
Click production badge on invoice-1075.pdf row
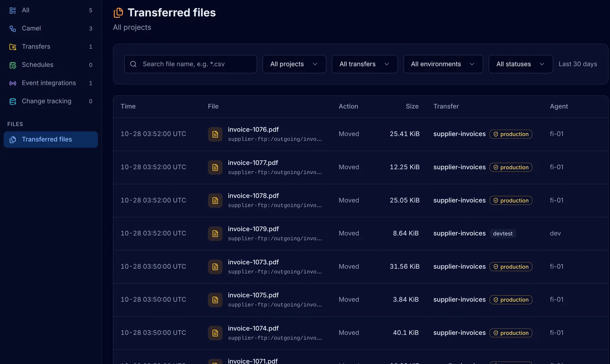[x=511, y=300]
